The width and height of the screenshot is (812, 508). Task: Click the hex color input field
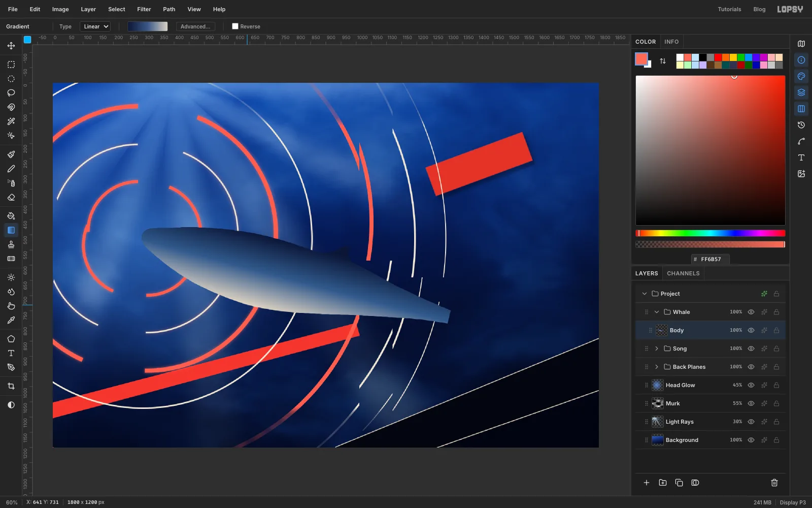[710, 259]
